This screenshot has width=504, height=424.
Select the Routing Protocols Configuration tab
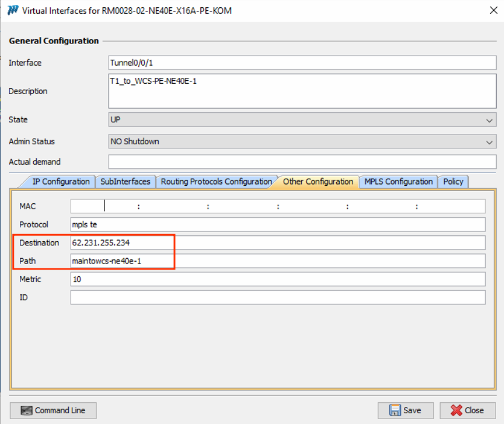[216, 182]
